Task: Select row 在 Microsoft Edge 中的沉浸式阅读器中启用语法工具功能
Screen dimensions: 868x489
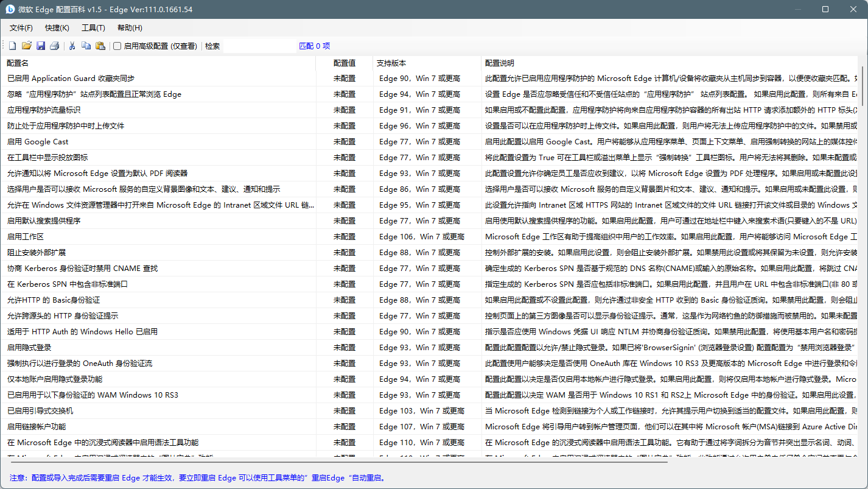Action: tap(430, 442)
